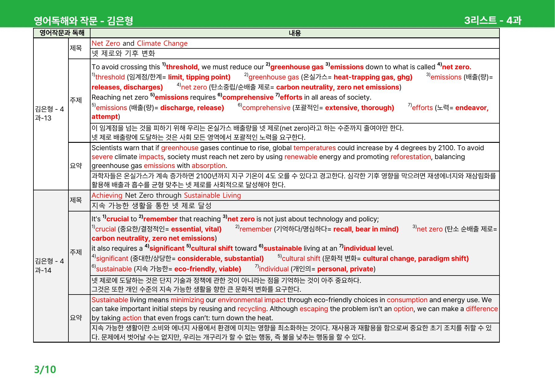Click vocabulary note 'cultural shift (문화적 변화= cultural change, paradigm shift)'
The width and height of the screenshot is (555, 392).
pyautogui.click(x=373, y=258)
